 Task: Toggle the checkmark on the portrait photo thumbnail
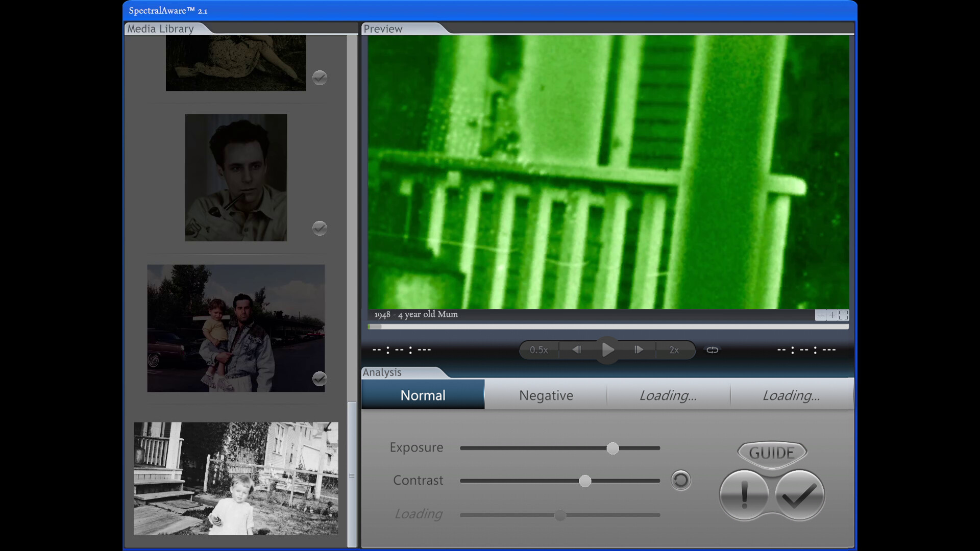tap(320, 229)
